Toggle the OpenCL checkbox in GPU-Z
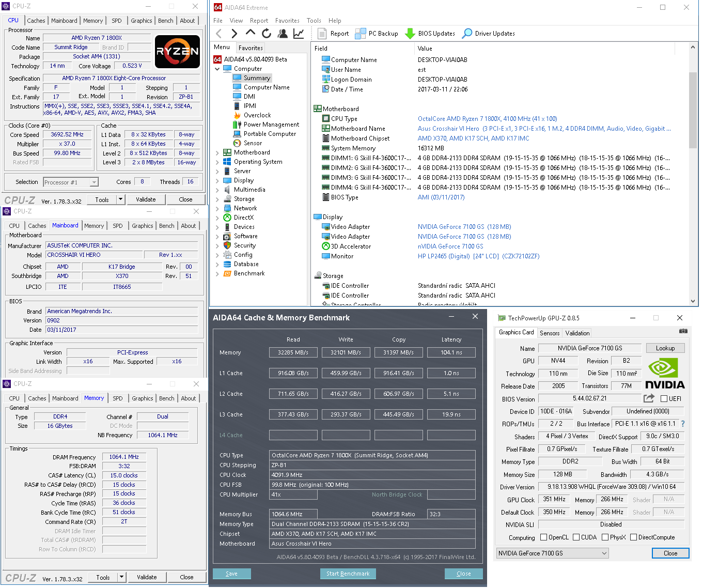The height and width of the screenshot is (588, 703). click(x=543, y=537)
